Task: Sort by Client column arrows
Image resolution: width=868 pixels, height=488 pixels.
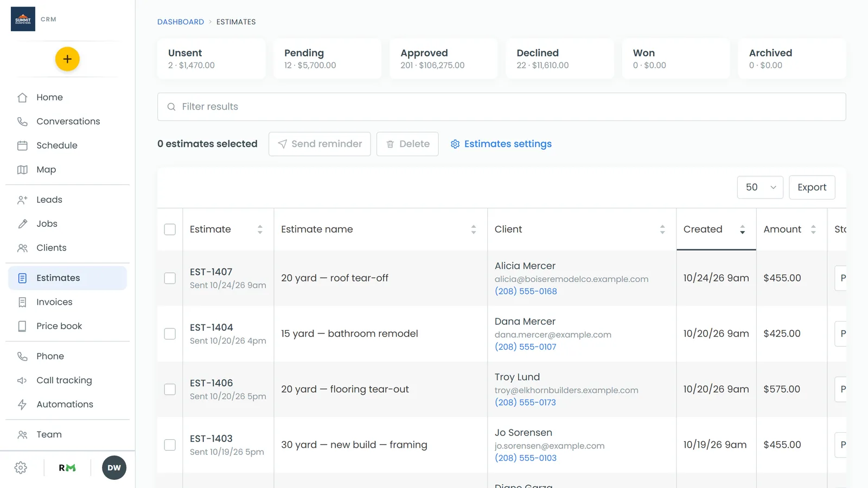Action: click(662, 229)
